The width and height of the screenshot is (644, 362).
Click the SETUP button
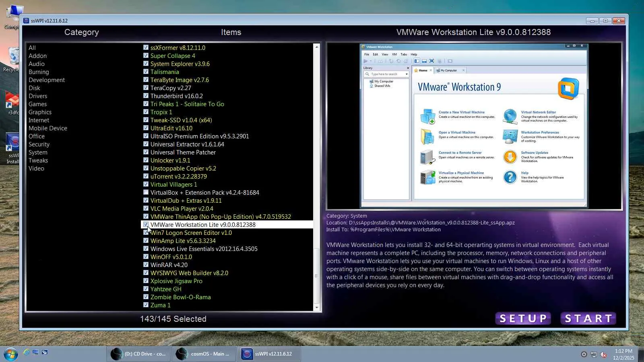(x=523, y=319)
